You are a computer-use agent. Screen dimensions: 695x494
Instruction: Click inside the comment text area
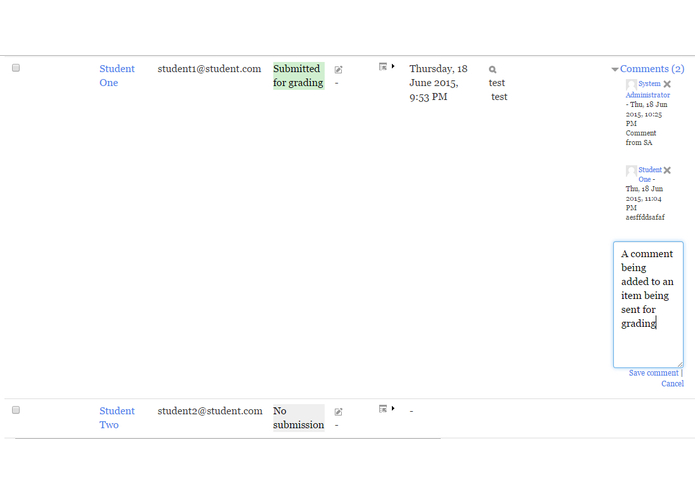648,304
